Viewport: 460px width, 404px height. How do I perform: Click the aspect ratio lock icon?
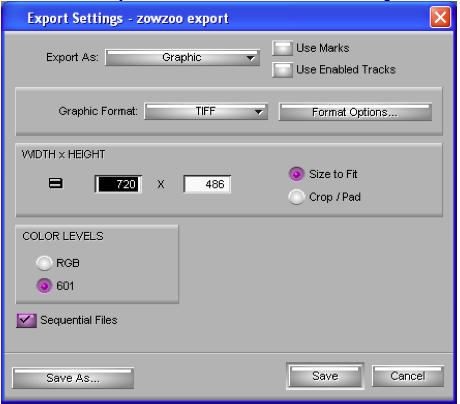coord(56,183)
